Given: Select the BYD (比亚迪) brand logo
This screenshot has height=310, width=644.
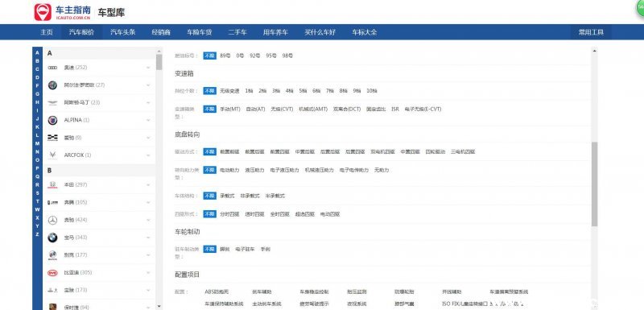Looking at the screenshot, I should click(52, 273).
